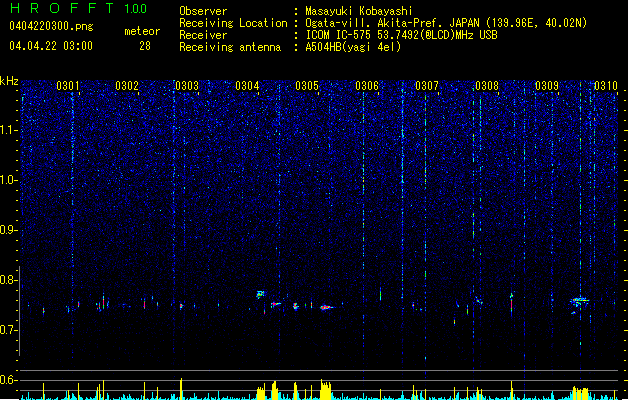
Task: Click the meteor count label
Action: (x=142, y=31)
